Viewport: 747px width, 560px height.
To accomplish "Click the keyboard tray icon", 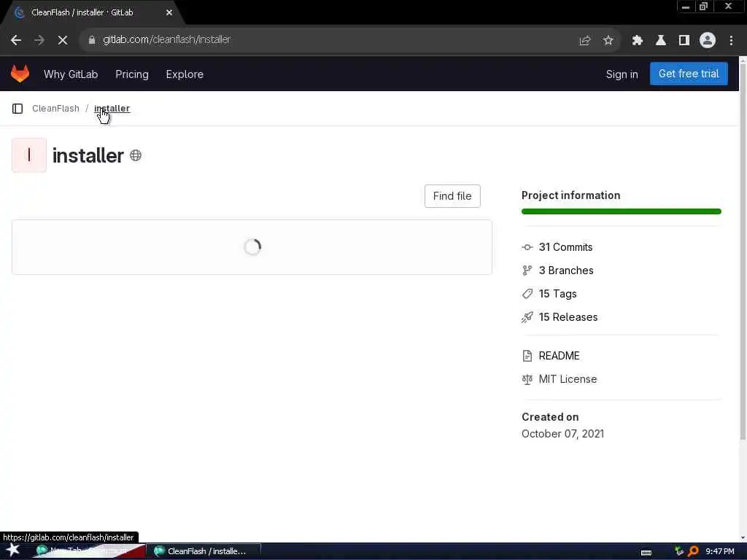I will click(x=646, y=553).
